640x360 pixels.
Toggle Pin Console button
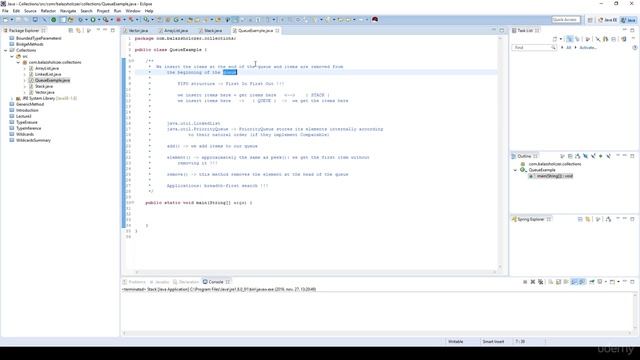(592, 282)
